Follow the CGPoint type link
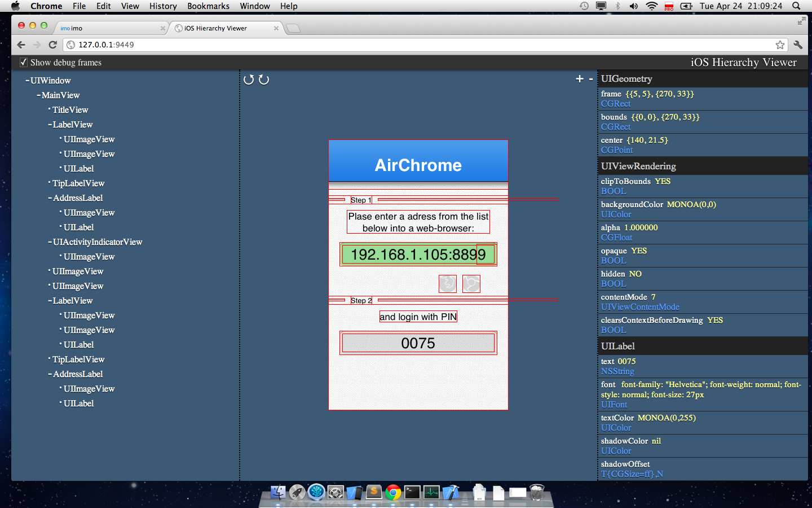Viewport: 812px width, 508px height. pos(617,150)
